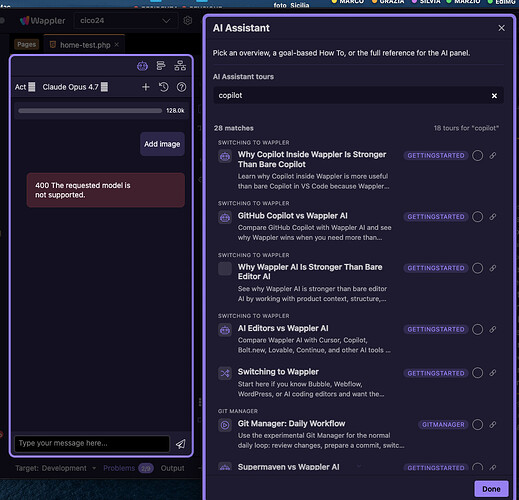Image resolution: width=519 pixels, height=500 pixels.
Task: Open the AI assistant robot icon
Action: 142,66
